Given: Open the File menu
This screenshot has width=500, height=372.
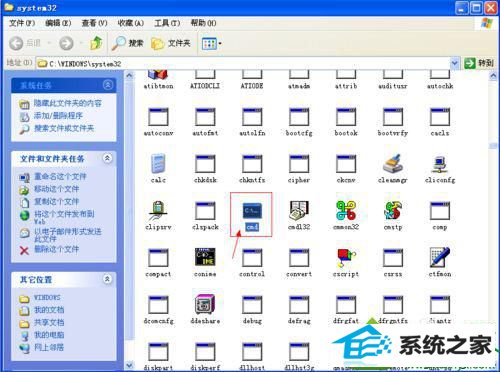Looking at the screenshot, I should (x=22, y=23).
